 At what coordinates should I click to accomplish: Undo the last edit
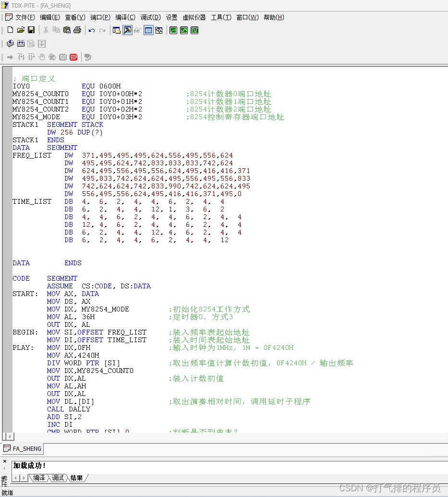coord(91,30)
